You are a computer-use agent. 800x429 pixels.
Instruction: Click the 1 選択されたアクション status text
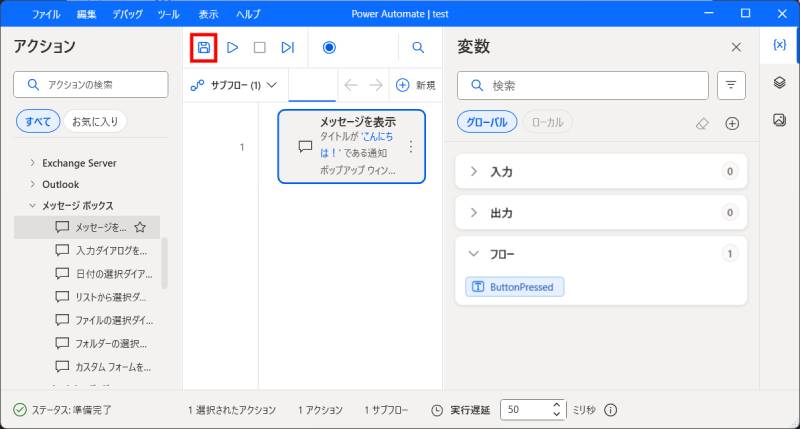point(232,410)
